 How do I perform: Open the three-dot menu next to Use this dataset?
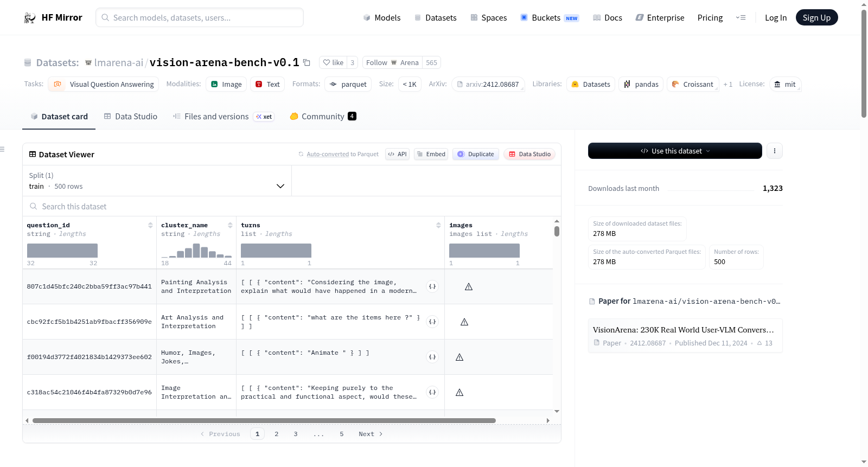tap(774, 151)
